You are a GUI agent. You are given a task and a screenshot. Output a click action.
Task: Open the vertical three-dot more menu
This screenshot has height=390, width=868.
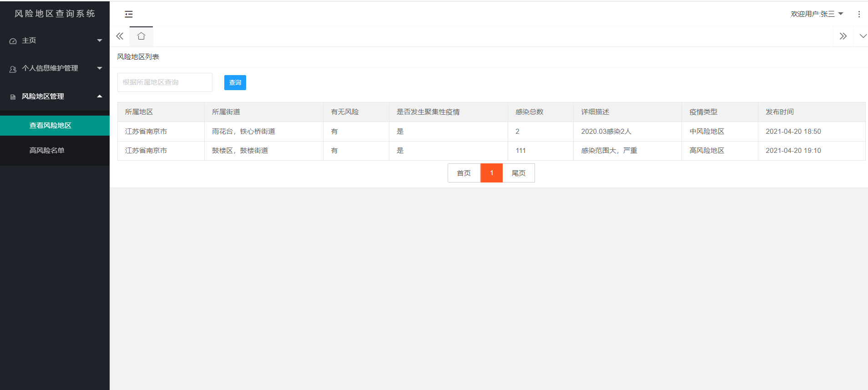click(x=859, y=14)
